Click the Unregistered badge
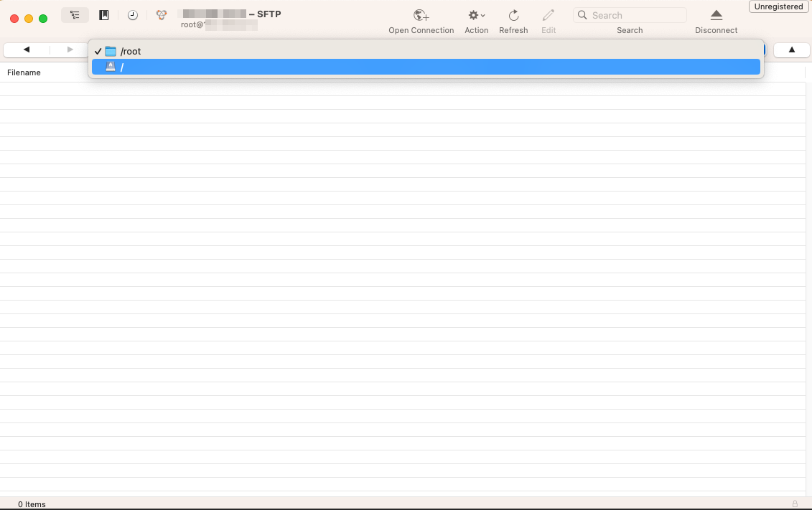Screen dimensions: 812x510 click(x=778, y=6)
